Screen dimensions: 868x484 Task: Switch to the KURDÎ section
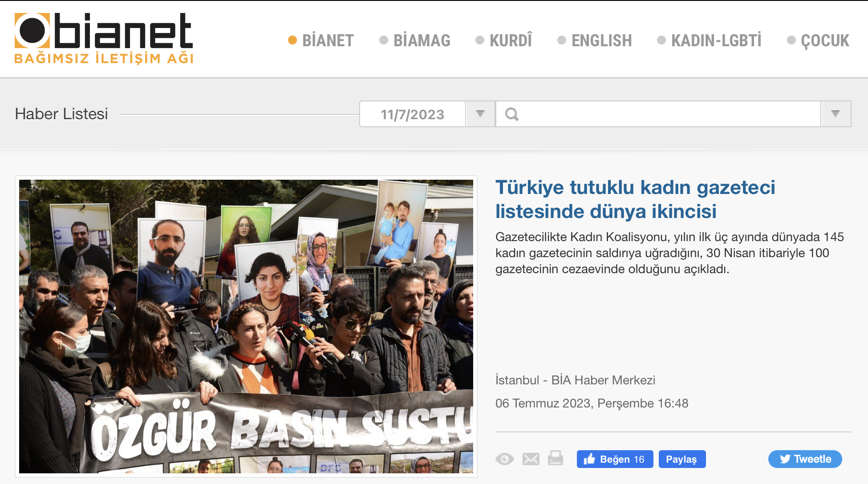tap(511, 40)
